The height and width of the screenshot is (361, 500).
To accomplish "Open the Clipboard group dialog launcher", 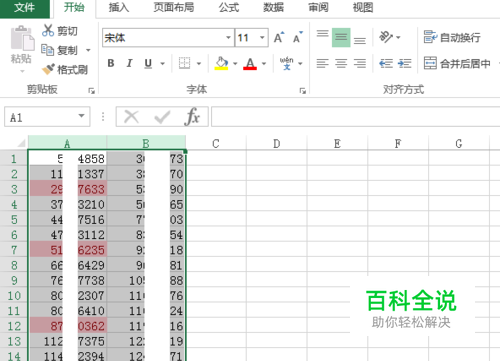I will 91,91.
